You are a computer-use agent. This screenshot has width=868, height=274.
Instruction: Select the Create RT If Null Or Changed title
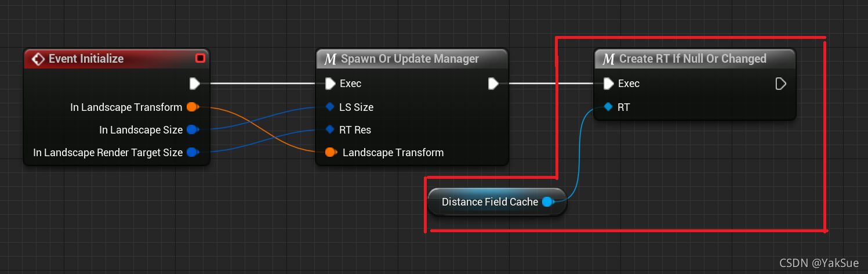coord(693,59)
